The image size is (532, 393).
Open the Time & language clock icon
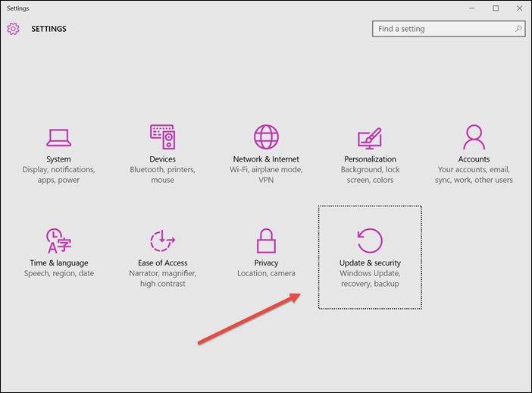(58, 241)
